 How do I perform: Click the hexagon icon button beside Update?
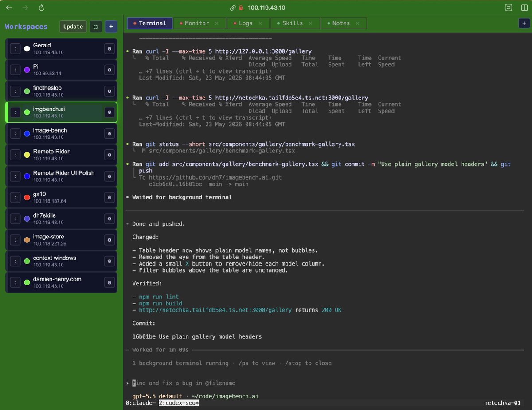96,27
